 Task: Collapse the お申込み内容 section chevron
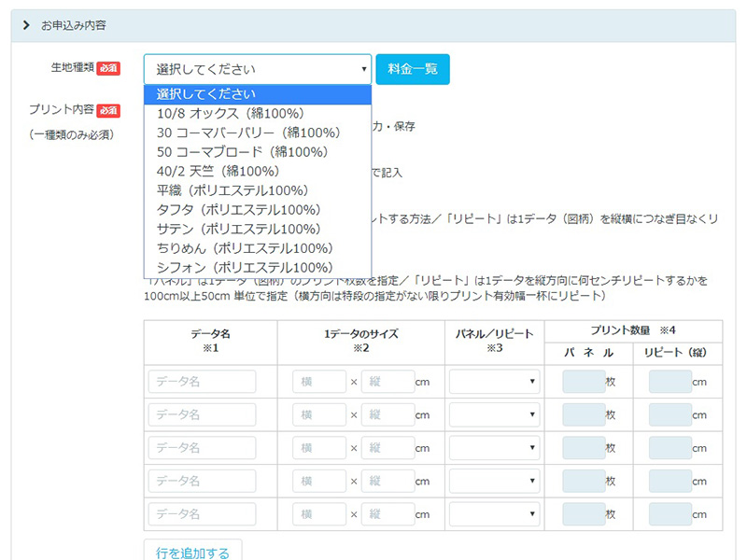[x=26, y=26]
